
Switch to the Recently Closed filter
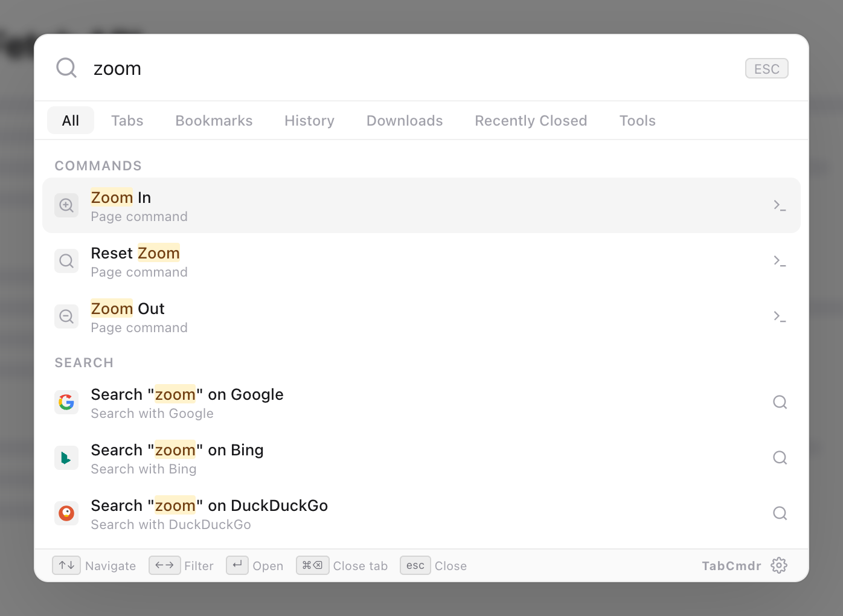tap(531, 121)
